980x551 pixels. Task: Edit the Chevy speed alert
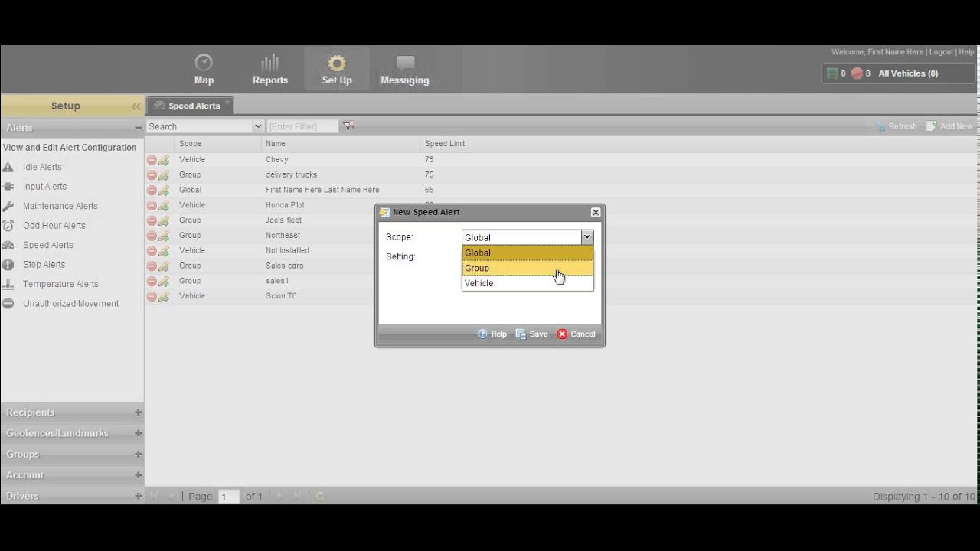click(164, 160)
